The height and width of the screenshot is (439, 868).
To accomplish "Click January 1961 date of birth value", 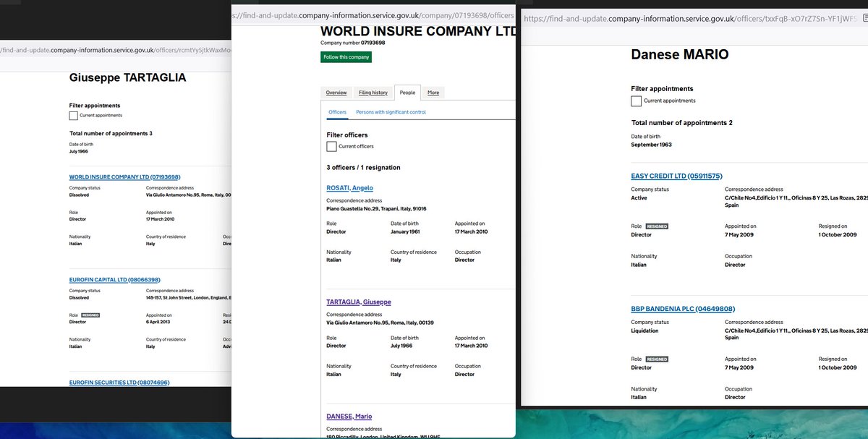I will pos(405,231).
